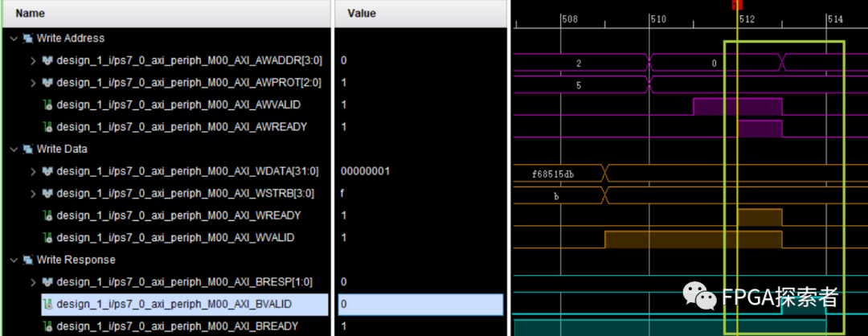868x336 pixels.
Task: Click the AWVALID signal icon
Action: click(x=48, y=104)
